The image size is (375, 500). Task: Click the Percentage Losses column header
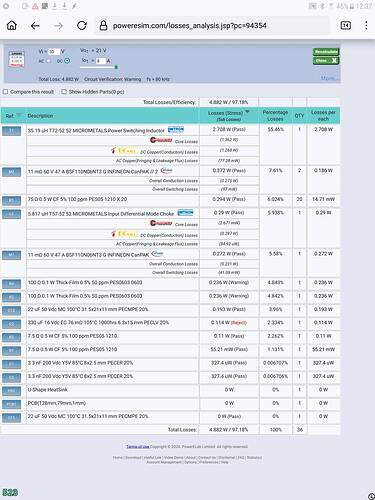pos(275,115)
